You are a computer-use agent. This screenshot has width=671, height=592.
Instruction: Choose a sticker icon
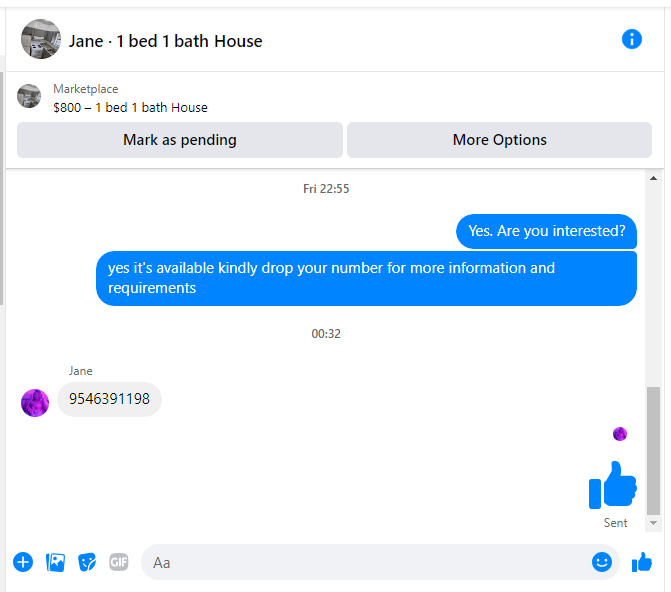tap(87, 562)
